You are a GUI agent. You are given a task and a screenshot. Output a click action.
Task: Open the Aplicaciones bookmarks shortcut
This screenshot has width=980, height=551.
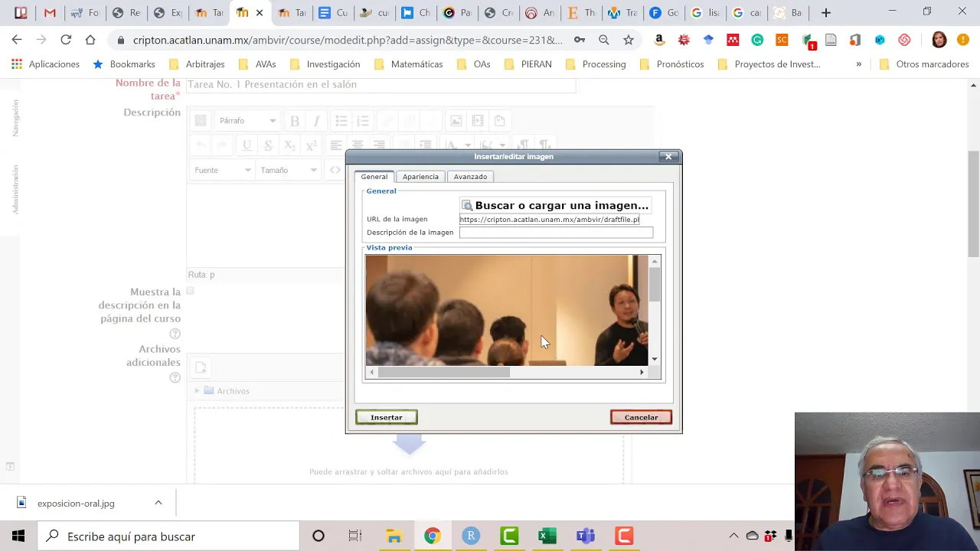(45, 64)
